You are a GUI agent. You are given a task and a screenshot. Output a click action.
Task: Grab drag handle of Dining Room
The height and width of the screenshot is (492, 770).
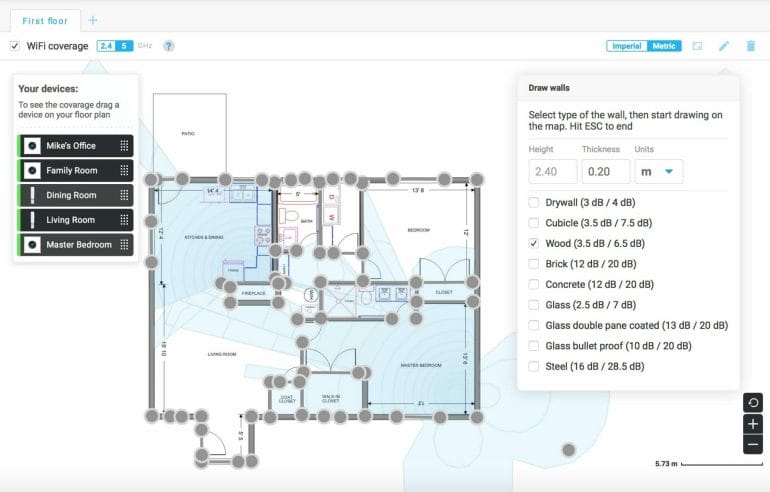(x=124, y=195)
